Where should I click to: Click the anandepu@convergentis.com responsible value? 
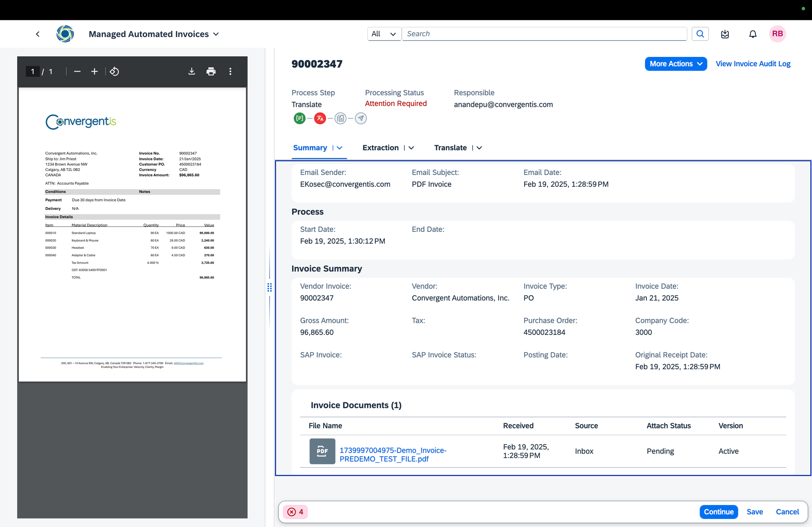point(503,104)
